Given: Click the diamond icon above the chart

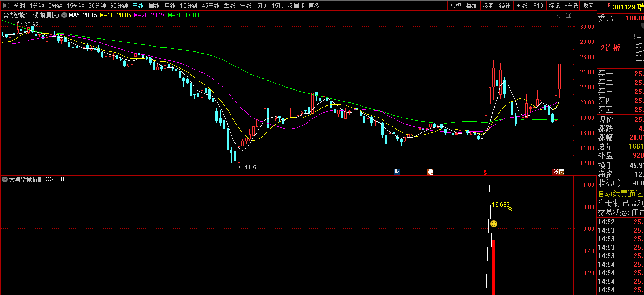Looking at the screenshot, I should [x=560, y=15].
